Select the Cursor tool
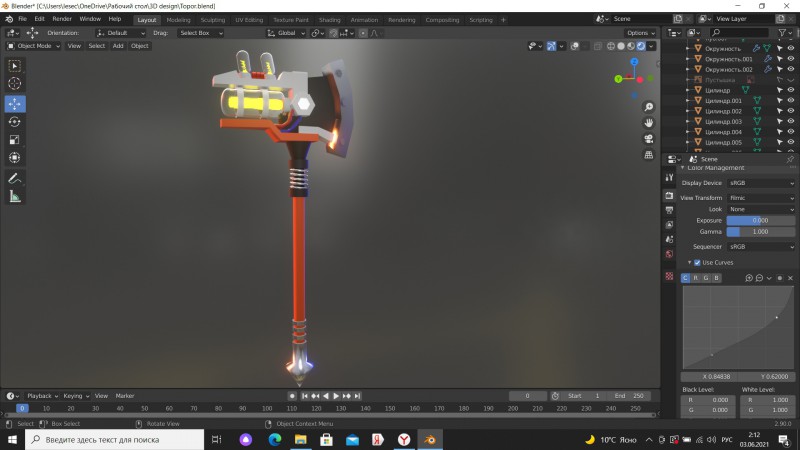Viewport: 800px width, 450px height. (14, 84)
